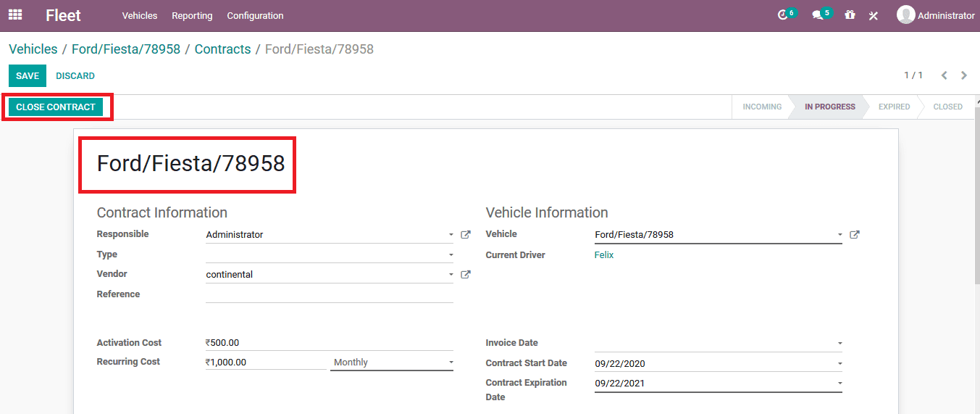Open external link for Responsible Administrator
Viewport: 980px width, 414px height.
pyautogui.click(x=466, y=235)
